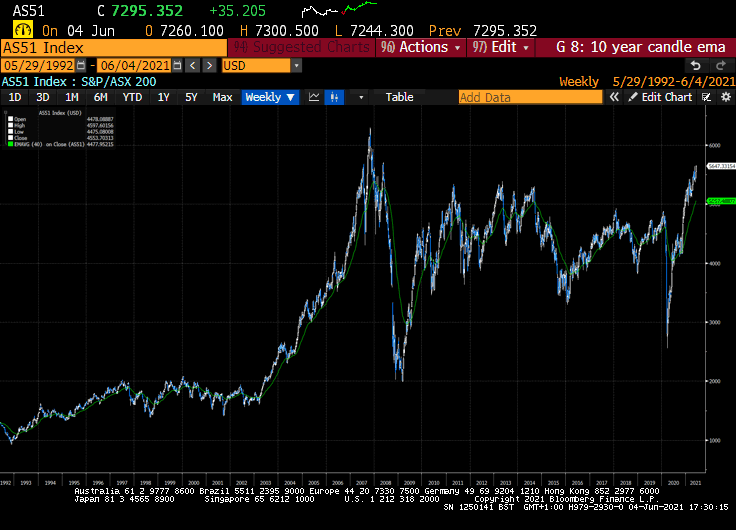Click the 6000 Y-axis level label
This screenshot has width=736, height=530.
(715, 146)
